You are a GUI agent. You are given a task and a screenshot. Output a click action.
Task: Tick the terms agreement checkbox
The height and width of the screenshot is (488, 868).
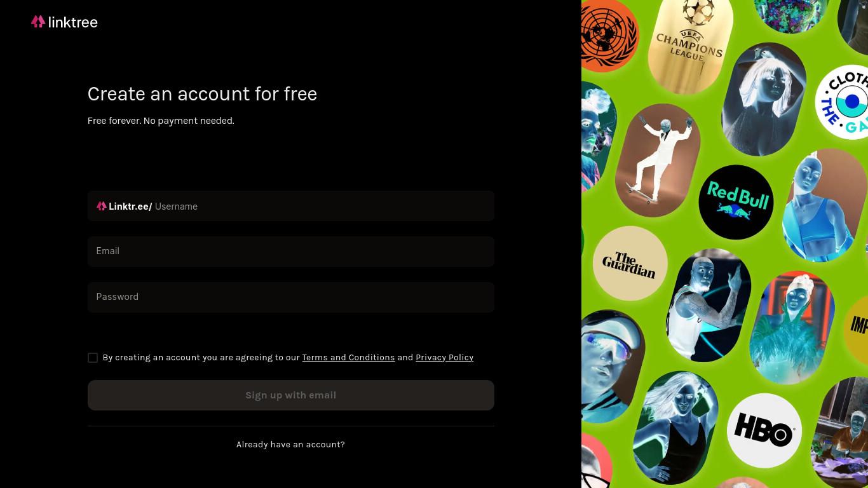tap(93, 358)
